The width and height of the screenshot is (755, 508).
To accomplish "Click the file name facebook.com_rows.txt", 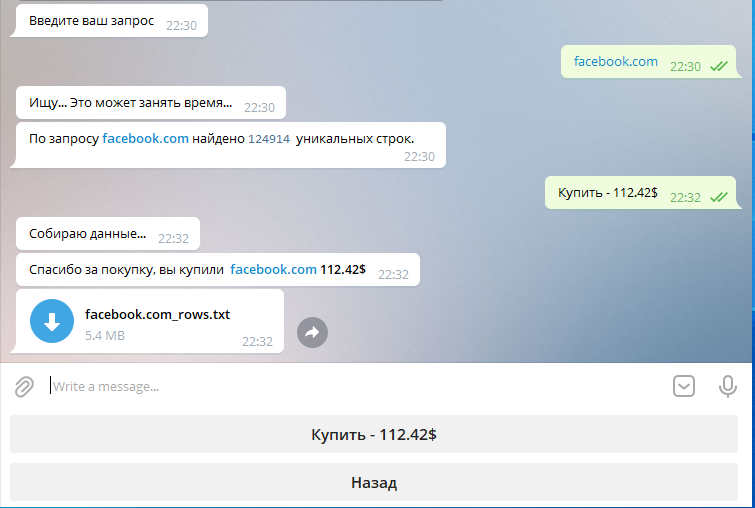I will [x=157, y=314].
